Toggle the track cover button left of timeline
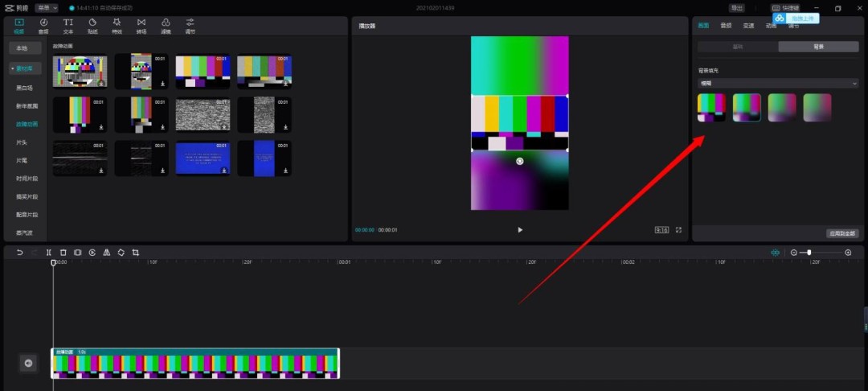Viewport: 868px width, 391px height. 28,364
